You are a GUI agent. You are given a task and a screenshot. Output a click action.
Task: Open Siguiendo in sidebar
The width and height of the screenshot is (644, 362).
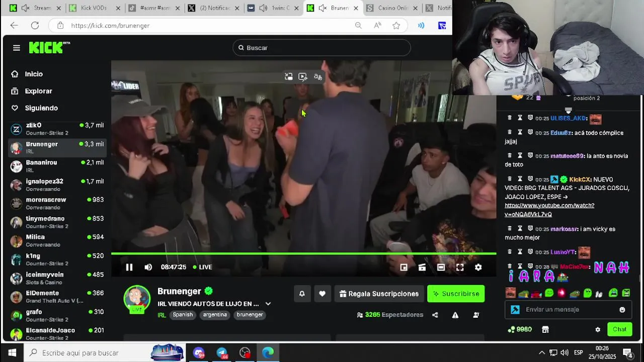pos(41,108)
